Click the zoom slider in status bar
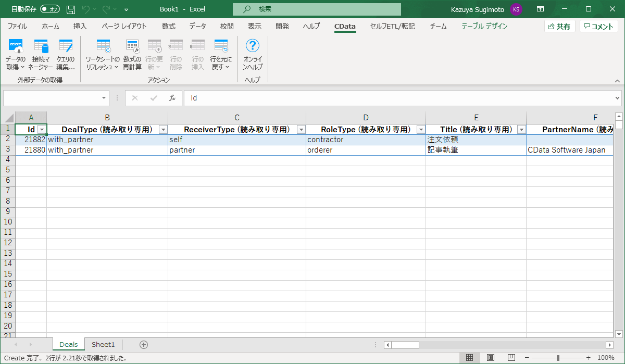 558,358
